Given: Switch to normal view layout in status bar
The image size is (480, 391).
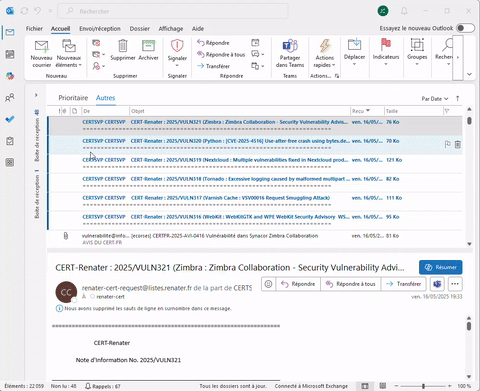Looking at the screenshot, I should (365, 386).
